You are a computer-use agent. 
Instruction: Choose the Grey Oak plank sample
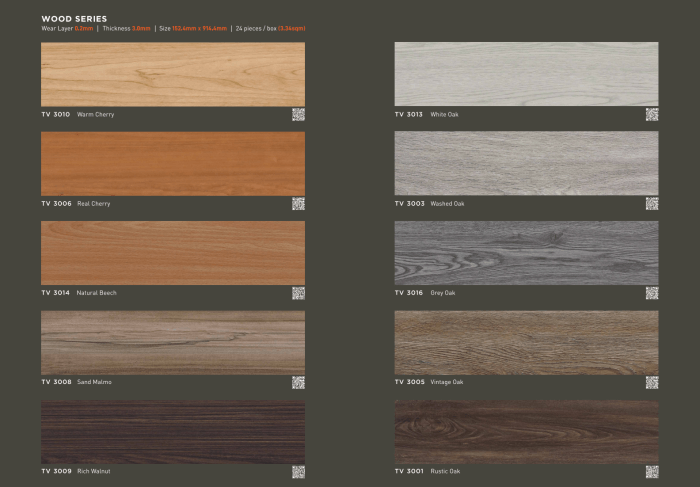pyautogui.click(x=526, y=253)
